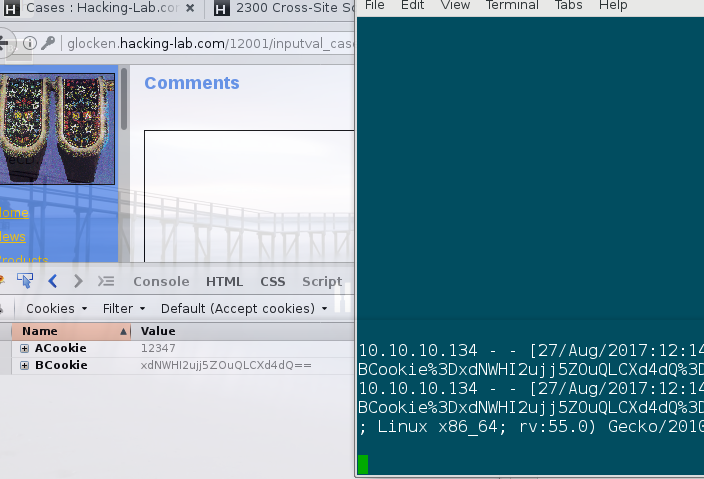This screenshot has width=704, height=479.
Task: Open the Tabs menu in terminal window
Action: (x=568, y=5)
